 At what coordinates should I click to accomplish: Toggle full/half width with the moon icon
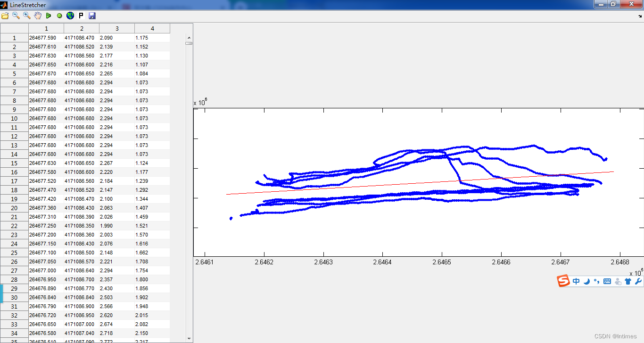(x=587, y=281)
